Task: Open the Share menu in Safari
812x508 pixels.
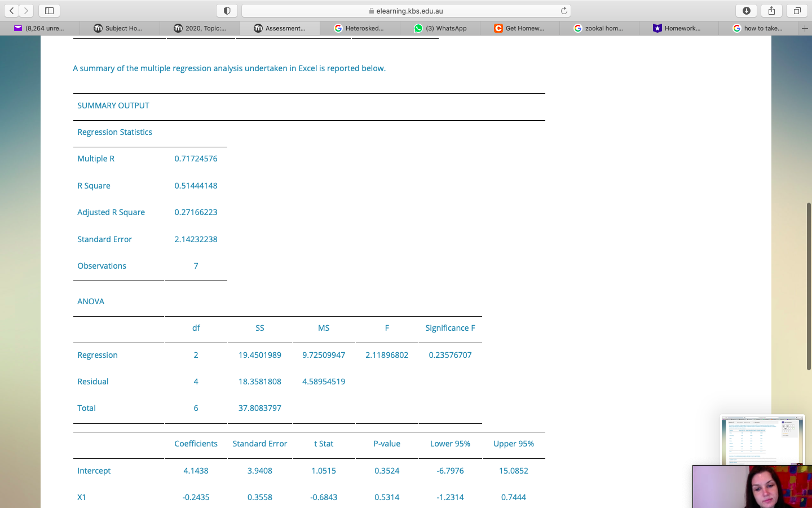Action: pyautogui.click(x=772, y=11)
